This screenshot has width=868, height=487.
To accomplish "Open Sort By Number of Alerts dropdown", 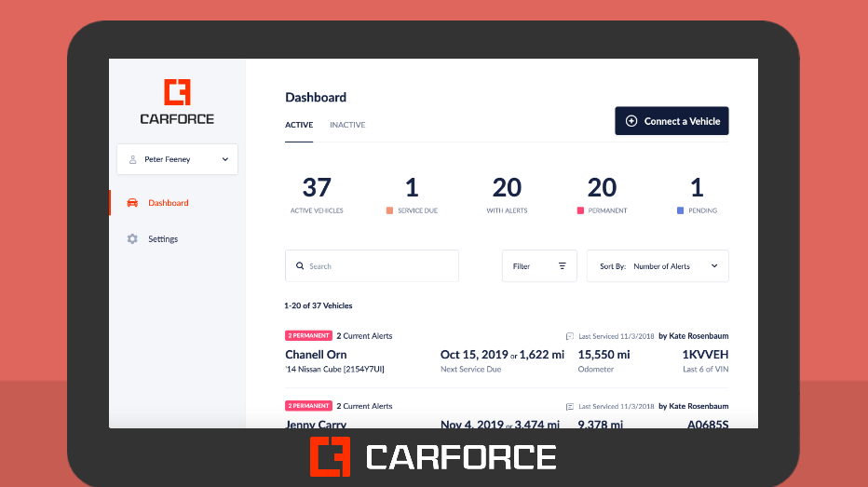I will [x=658, y=266].
